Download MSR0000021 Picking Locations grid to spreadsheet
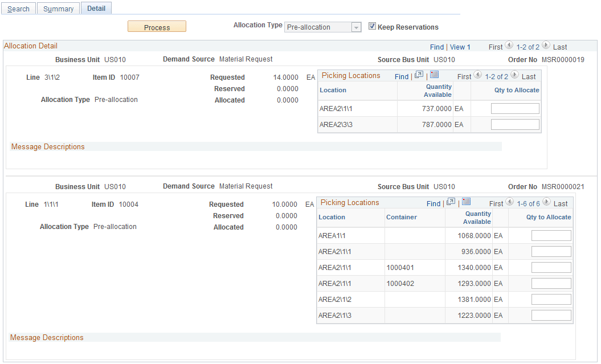Image resolution: width=601 pixels, height=364 pixels. pyautogui.click(x=465, y=203)
